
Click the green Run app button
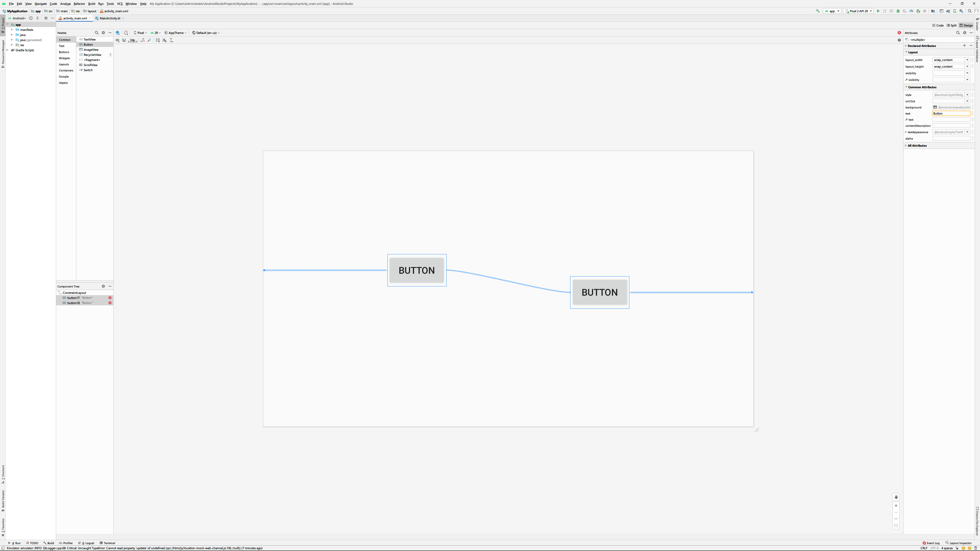(x=878, y=11)
